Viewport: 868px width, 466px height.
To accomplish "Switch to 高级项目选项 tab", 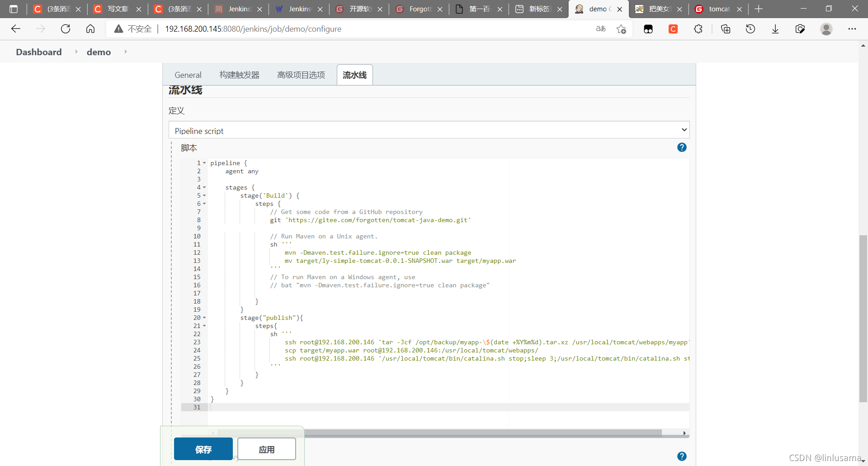I will pyautogui.click(x=301, y=75).
